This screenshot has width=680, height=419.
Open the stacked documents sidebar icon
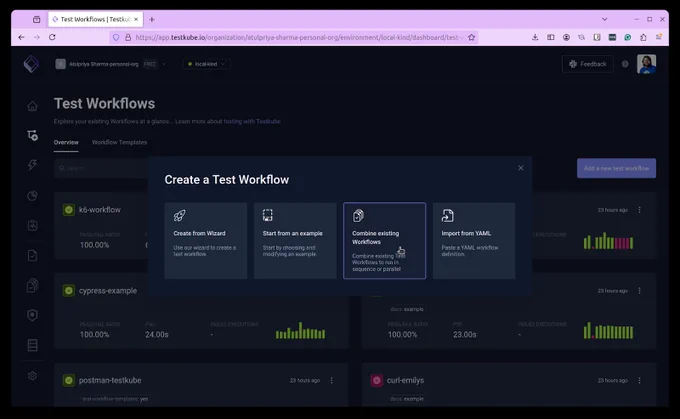click(33, 285)
